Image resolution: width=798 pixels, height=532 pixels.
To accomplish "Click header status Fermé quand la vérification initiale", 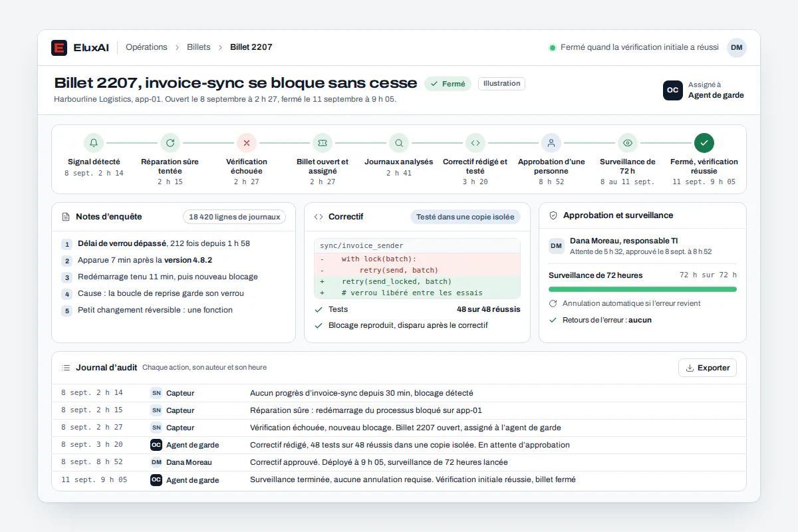I will coord(640,47).
